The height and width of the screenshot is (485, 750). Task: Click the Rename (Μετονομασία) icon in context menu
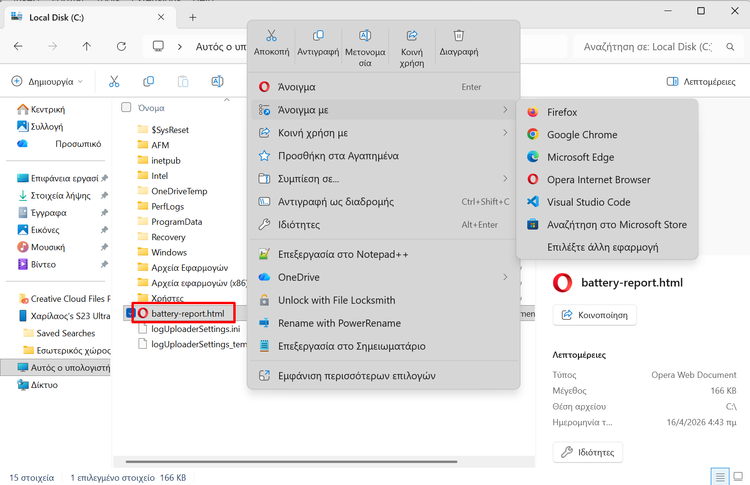click(x=365, y=37)
